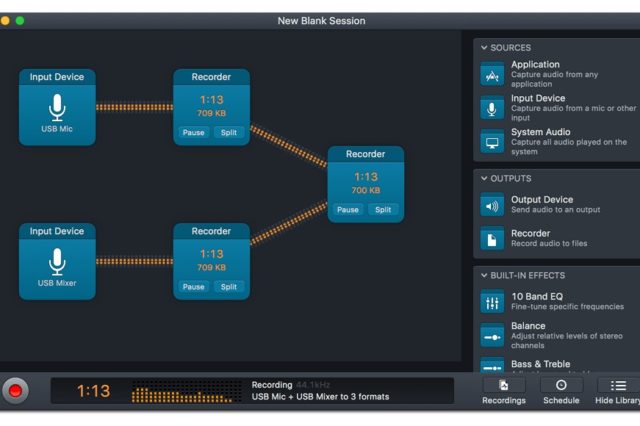Pick the Output Device speaker icon

coord(492,205)
